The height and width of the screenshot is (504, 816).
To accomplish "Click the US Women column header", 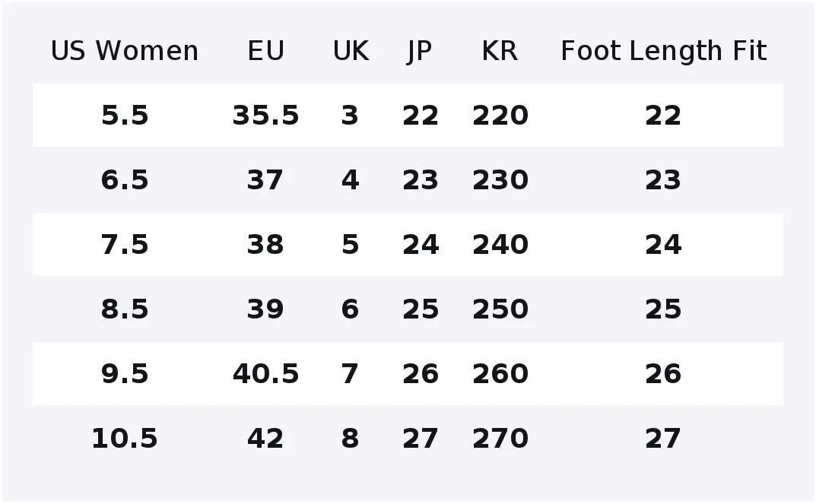I will (x=125, y=51).
